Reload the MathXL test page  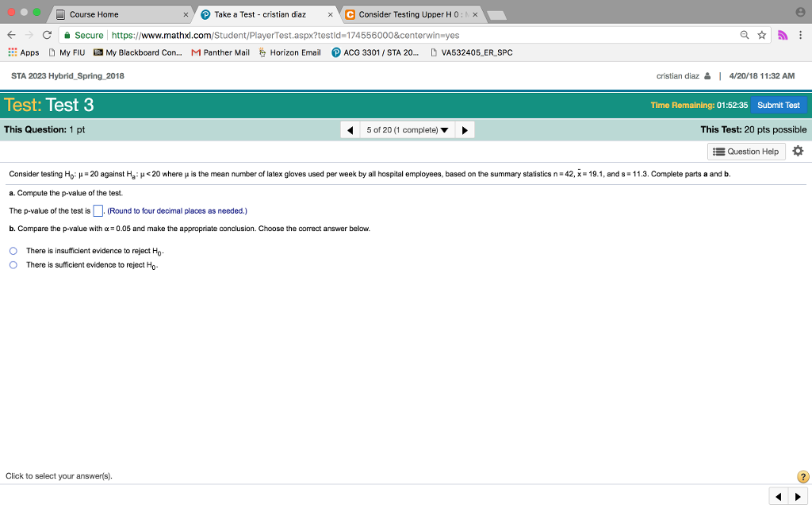[x=47, y=35]
